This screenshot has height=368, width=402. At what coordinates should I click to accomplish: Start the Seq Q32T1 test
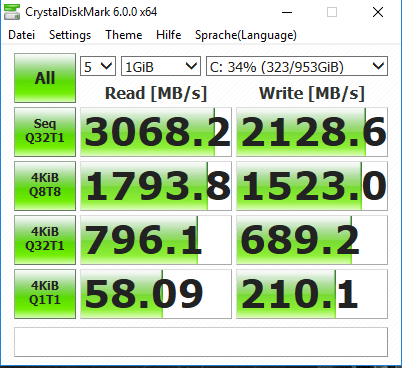click(45, 132)
